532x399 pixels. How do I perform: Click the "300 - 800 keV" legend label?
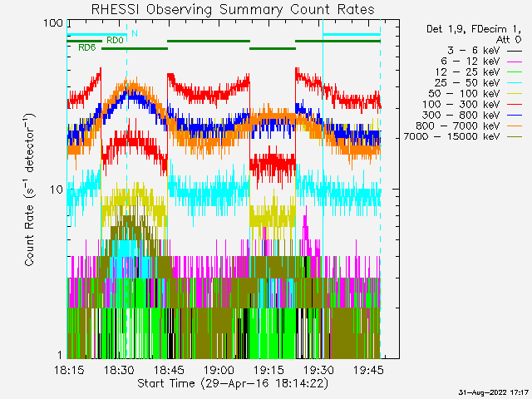point(461,115)
